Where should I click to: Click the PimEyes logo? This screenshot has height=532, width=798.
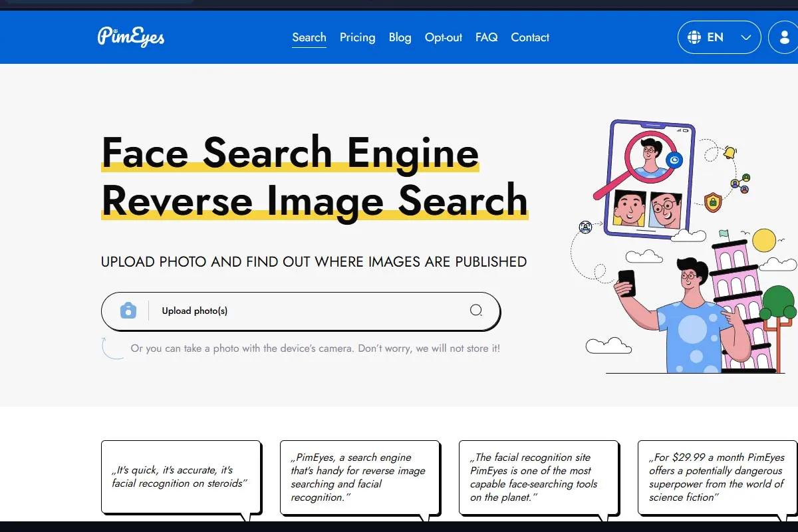pyautogui.click(x=131, y=37)
